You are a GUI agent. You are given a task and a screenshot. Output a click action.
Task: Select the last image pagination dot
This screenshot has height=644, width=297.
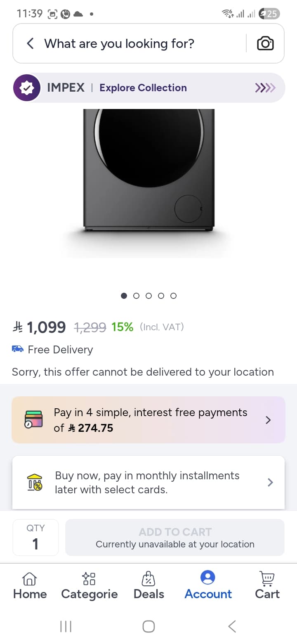point(174,296)
